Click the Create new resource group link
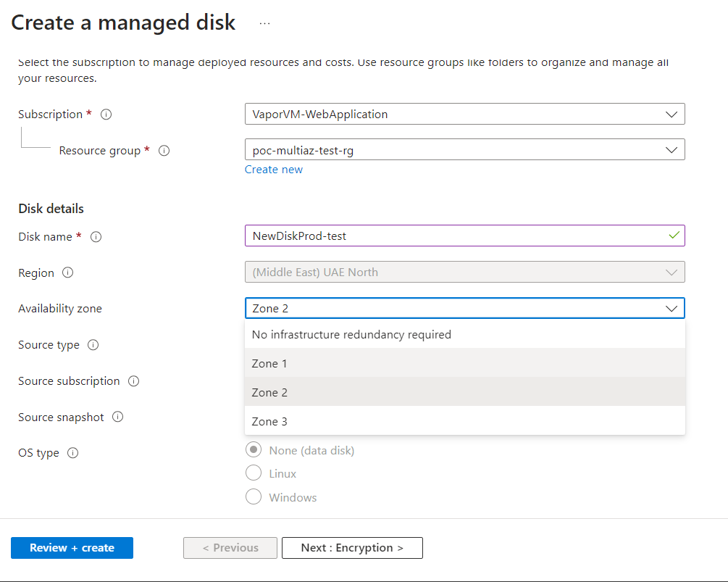This screenshot has width=728, height=582. 274,169
